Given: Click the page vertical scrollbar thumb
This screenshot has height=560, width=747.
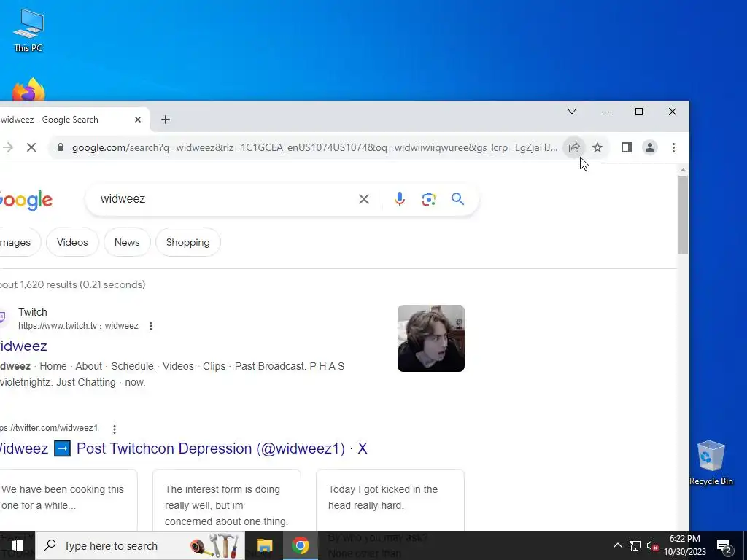Looking at the screenshot, I should [683, 215].
